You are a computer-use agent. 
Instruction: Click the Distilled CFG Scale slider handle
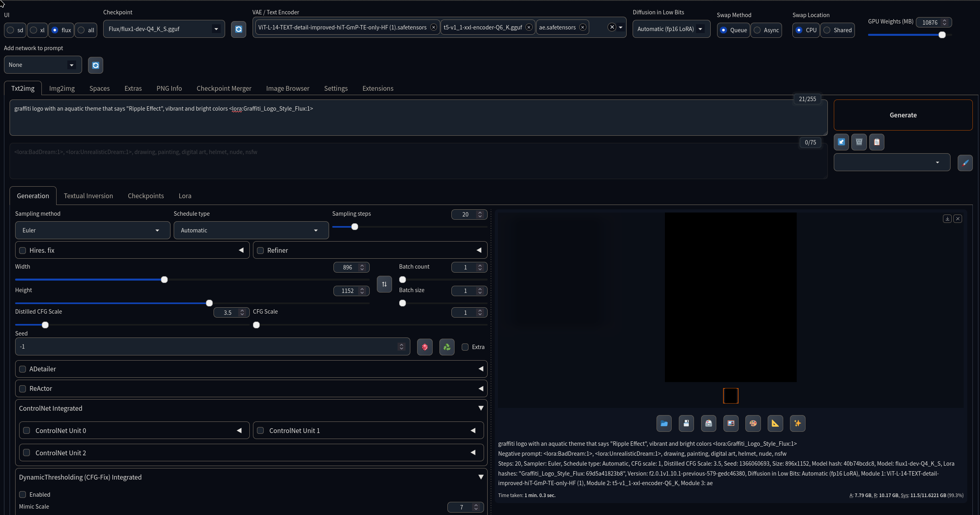tap(45, 325)
